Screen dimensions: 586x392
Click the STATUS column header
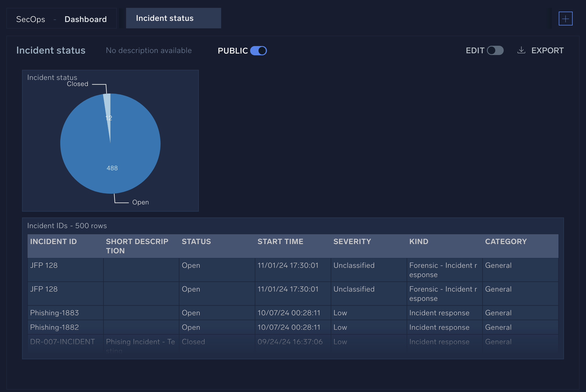tap(196, 241)
